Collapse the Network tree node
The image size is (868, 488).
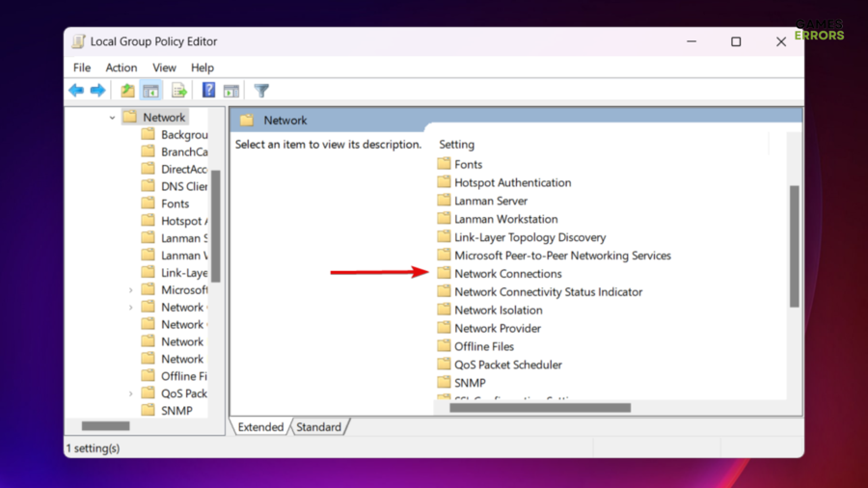112,118
